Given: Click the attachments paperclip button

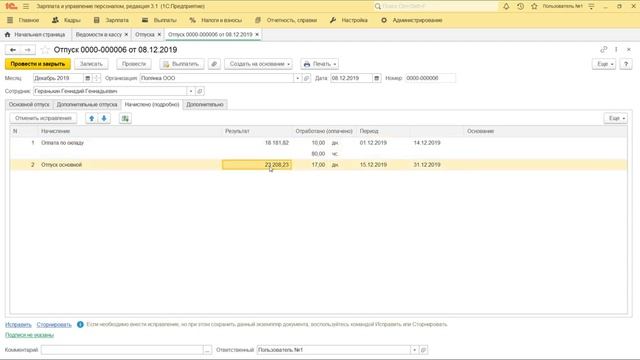Looking at the screenshot, I should coord(214,64).
